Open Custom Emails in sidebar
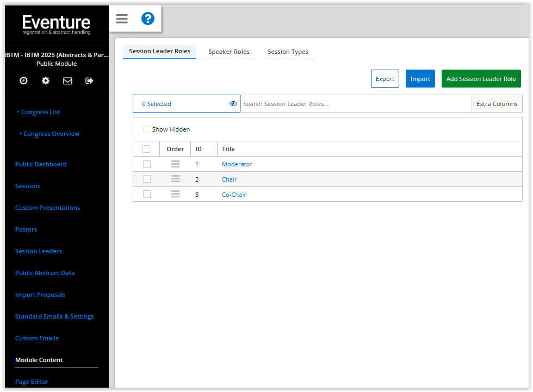The width and height of the screenshot is (533, 392). (37, 338)
